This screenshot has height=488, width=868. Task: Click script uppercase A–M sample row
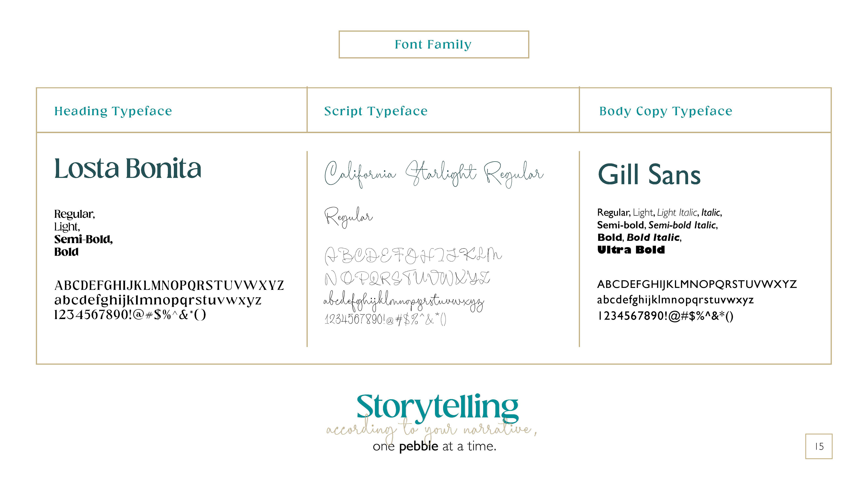413,255
